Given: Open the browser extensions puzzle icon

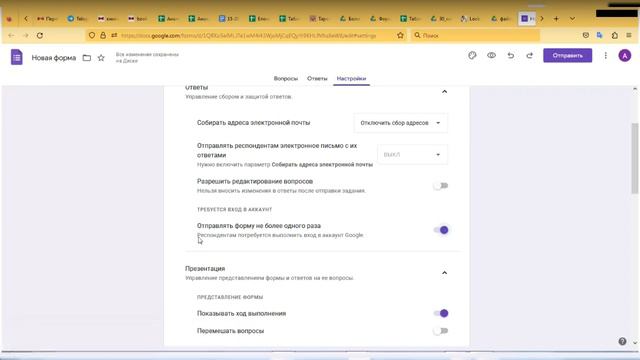Looking at the screenshot, I should [x=615, y=36].
